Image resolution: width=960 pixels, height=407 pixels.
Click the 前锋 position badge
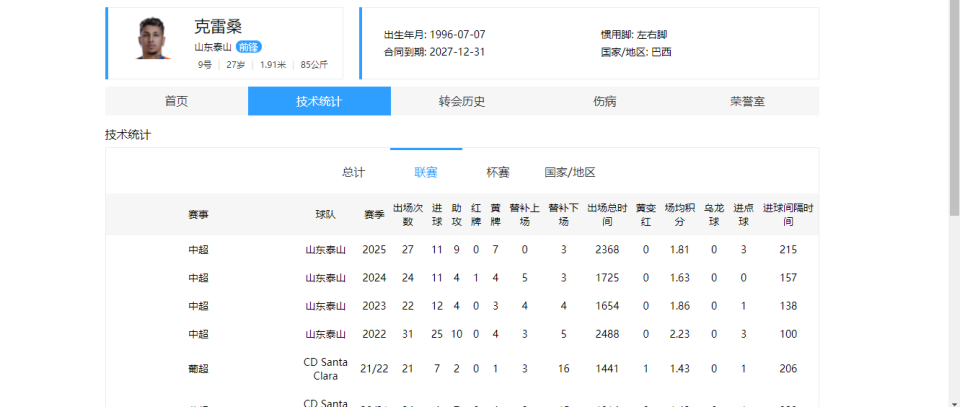pyautogui.click(x=250, y=47)
